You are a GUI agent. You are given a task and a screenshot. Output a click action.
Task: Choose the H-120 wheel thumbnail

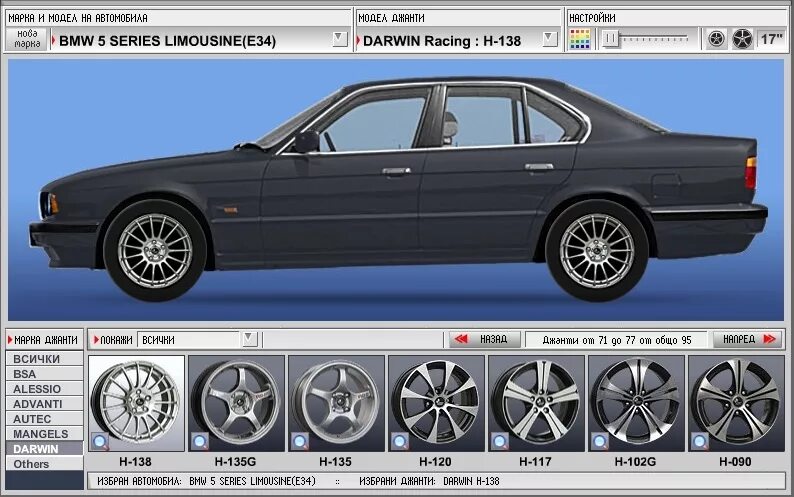[436, 403]
